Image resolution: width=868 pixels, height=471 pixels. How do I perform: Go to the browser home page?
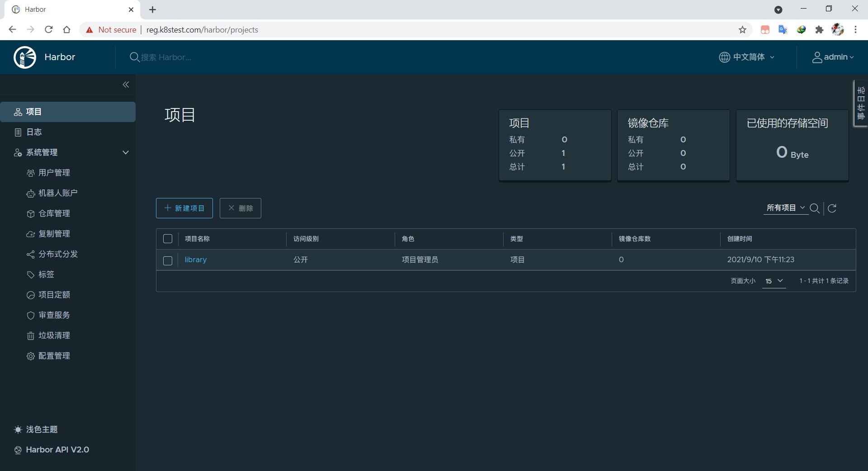coord(67,30)
